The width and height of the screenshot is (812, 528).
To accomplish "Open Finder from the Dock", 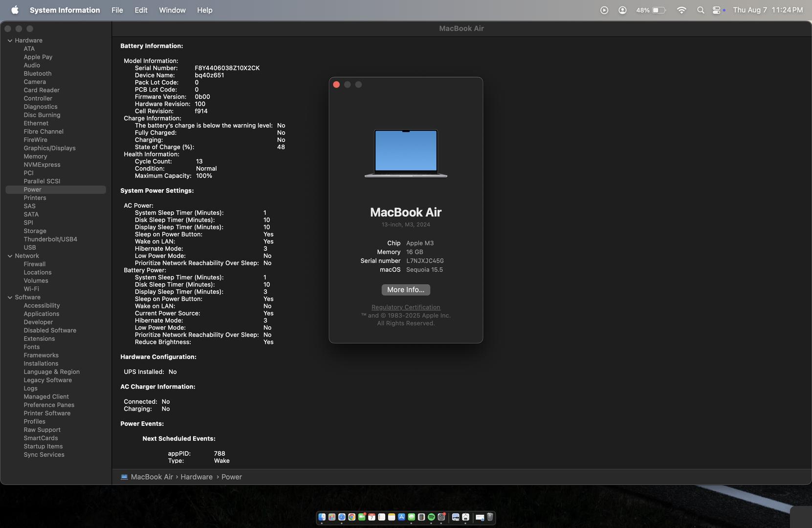I will tap(322, 517).
